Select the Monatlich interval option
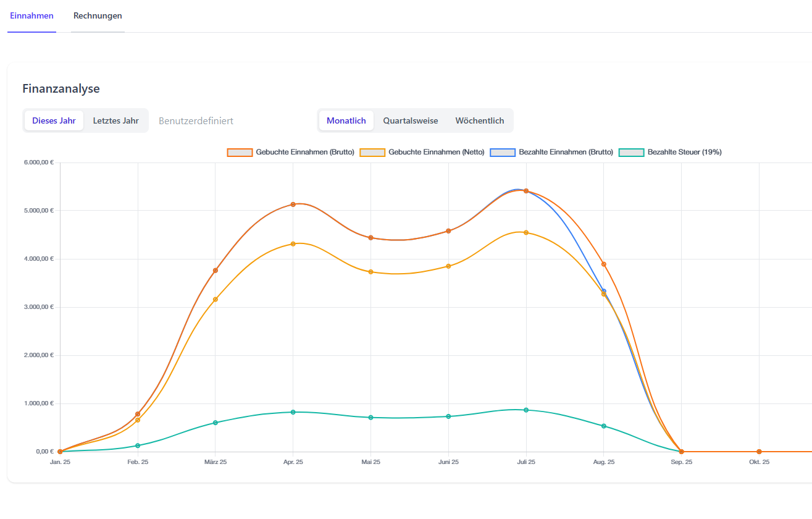 click(346, 120)
